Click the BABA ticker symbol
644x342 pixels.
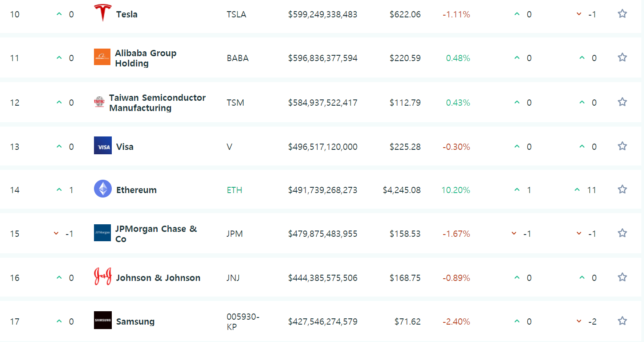[x=237, y=58]
